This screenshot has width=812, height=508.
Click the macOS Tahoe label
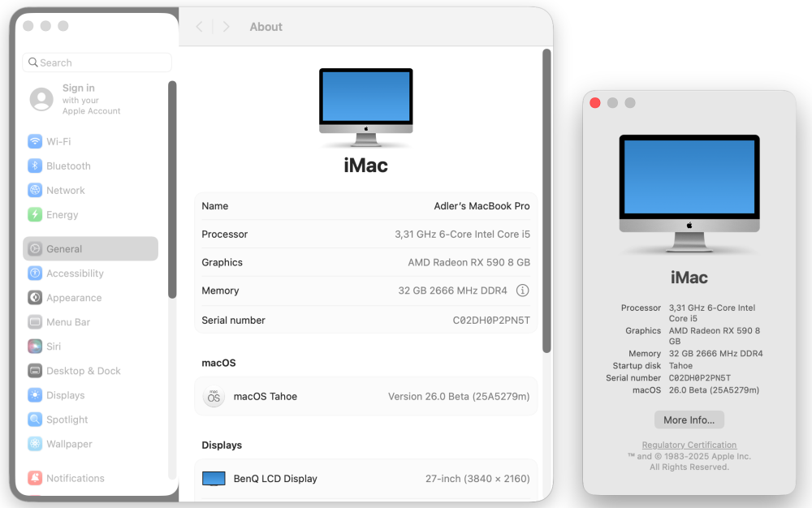(x=266, y=397)
